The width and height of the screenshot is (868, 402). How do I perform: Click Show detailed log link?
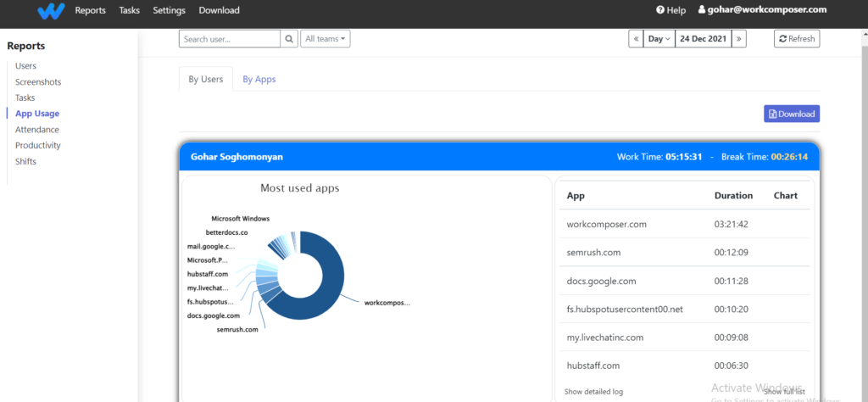(x=593, y=392)
